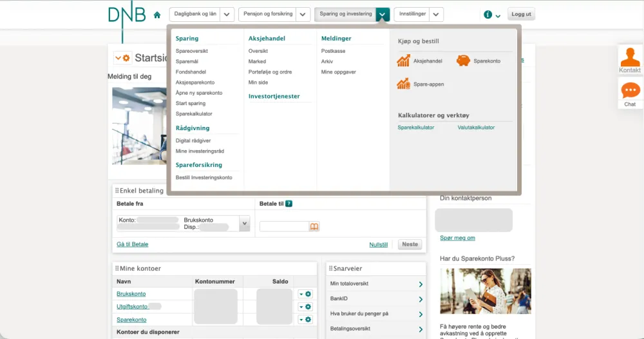The image size is (644, 339).
Task: Click the Kontakt person icon
Action: click(x=630, y=57)
